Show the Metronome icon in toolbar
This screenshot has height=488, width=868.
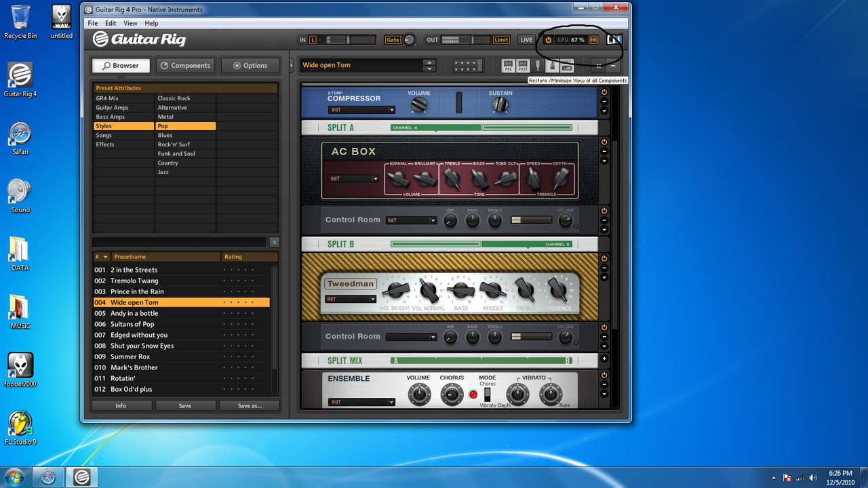(553, 66)
